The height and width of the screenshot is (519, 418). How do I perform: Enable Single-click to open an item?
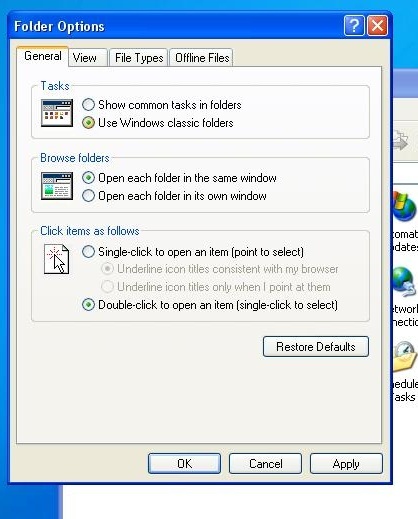(193, 252)
